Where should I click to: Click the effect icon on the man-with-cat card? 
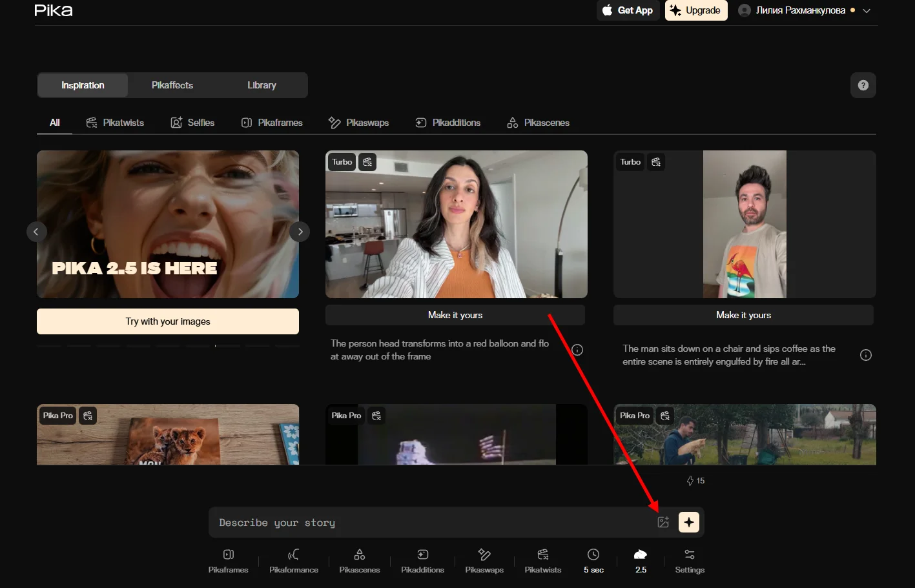coord(665,416)
